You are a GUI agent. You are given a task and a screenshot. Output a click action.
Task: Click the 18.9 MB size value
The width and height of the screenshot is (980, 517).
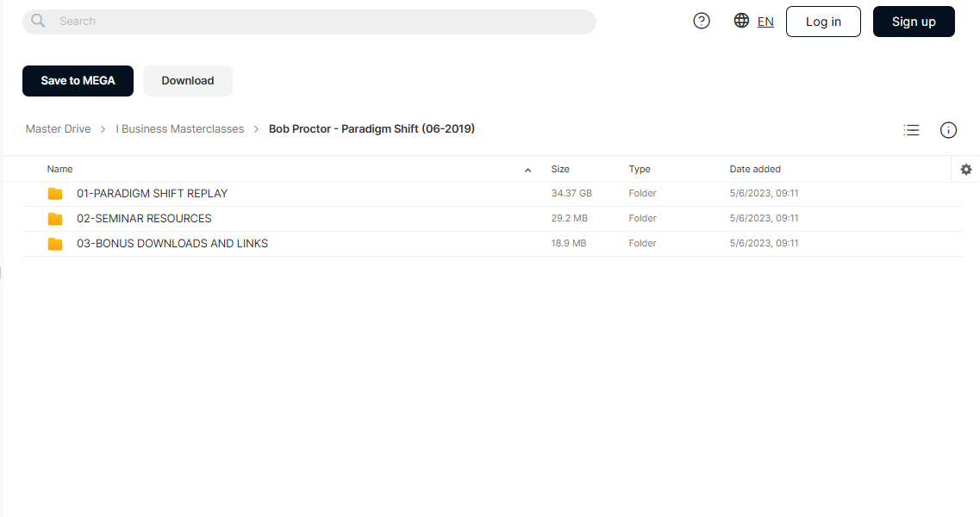click(569, 244)
